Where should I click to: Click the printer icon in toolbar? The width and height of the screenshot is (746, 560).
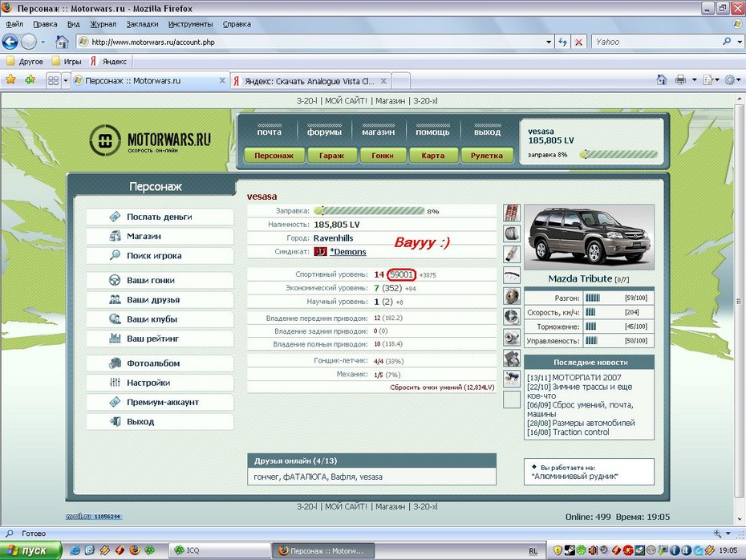click(x=681, y=80)
